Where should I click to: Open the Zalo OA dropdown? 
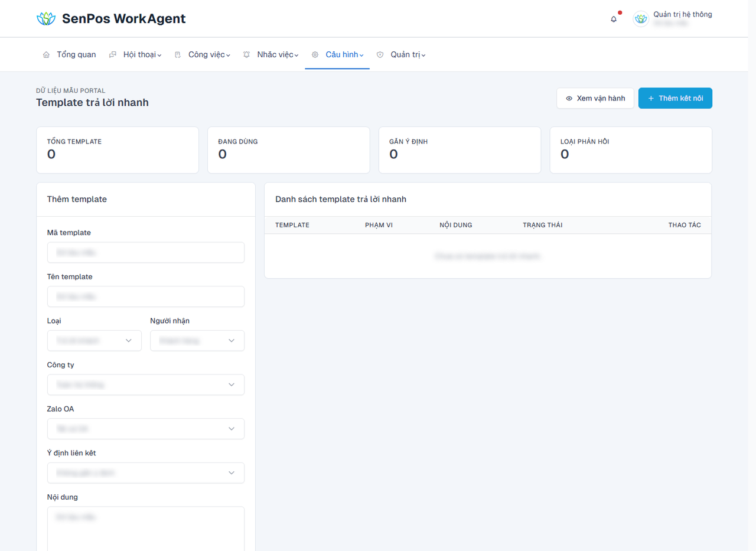point(146,429)
